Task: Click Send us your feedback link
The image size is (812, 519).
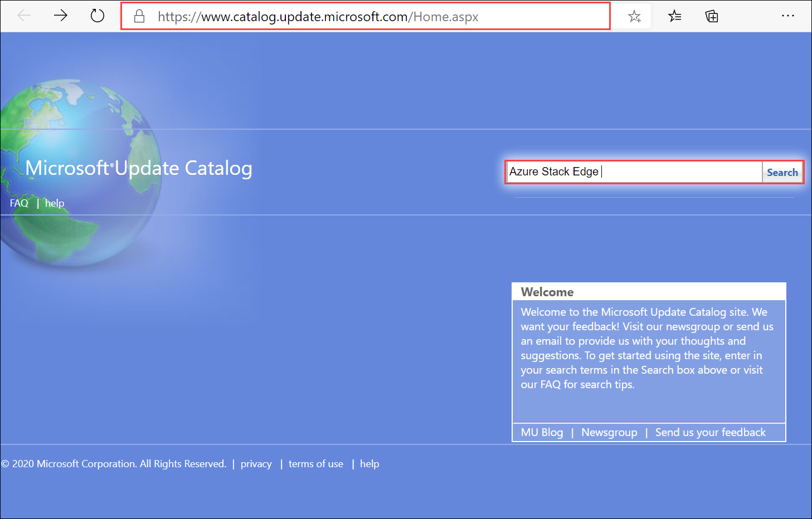Action: click(711, 432)
